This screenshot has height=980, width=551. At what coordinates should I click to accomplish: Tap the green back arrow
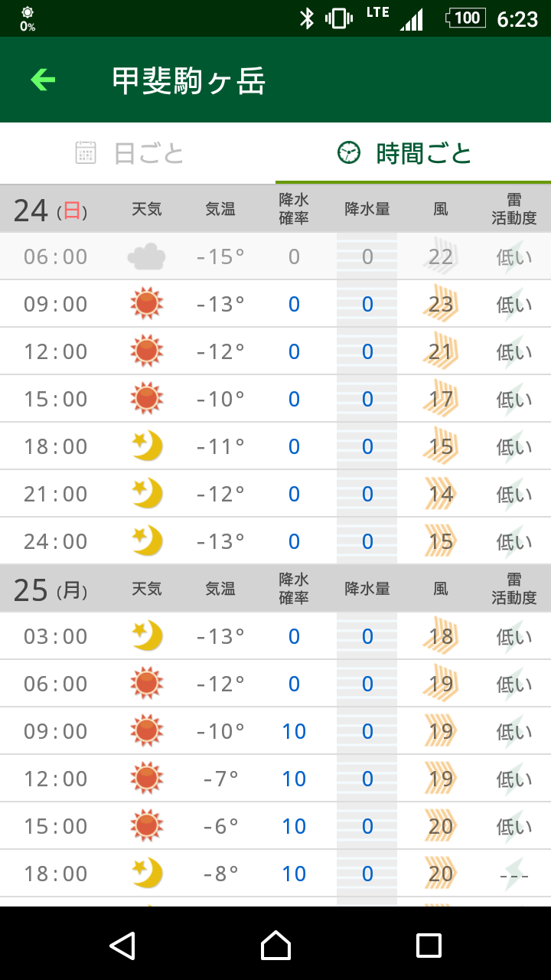pos(43,80)
